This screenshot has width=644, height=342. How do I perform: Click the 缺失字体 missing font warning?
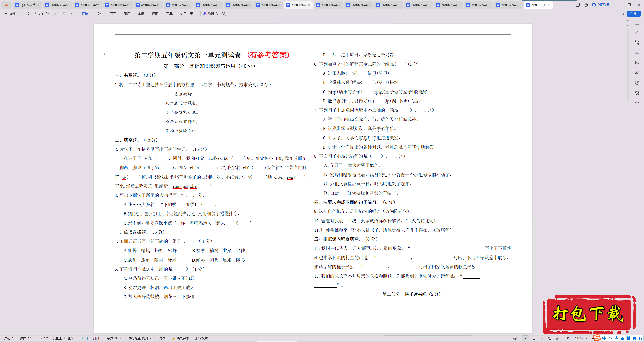coord(180,338)
